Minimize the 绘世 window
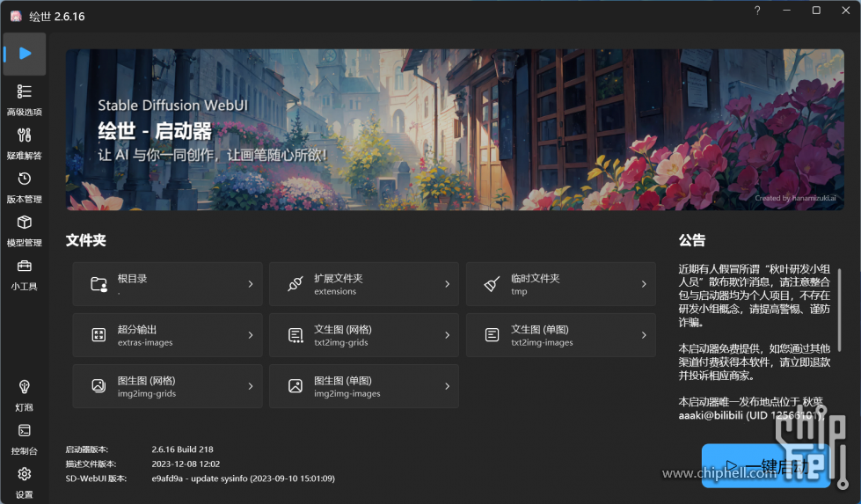 (x=787, y=11)
